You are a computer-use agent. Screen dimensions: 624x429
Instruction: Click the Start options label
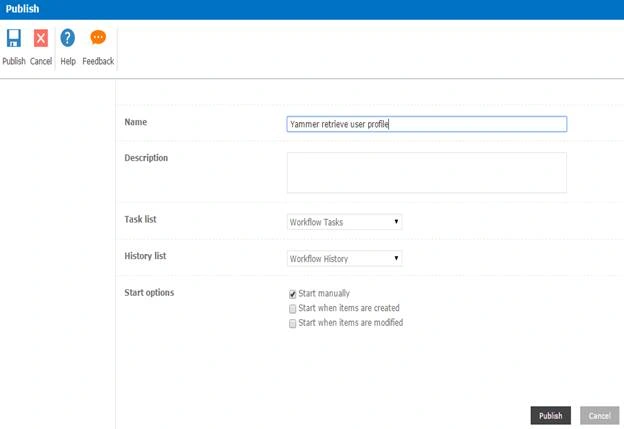point(149,292)
